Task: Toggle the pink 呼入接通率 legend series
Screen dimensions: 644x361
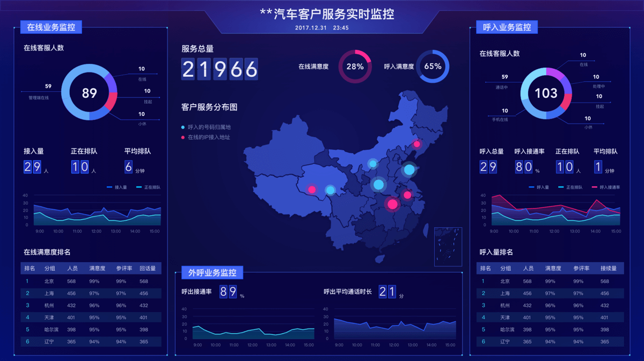Action: (605, 187)
